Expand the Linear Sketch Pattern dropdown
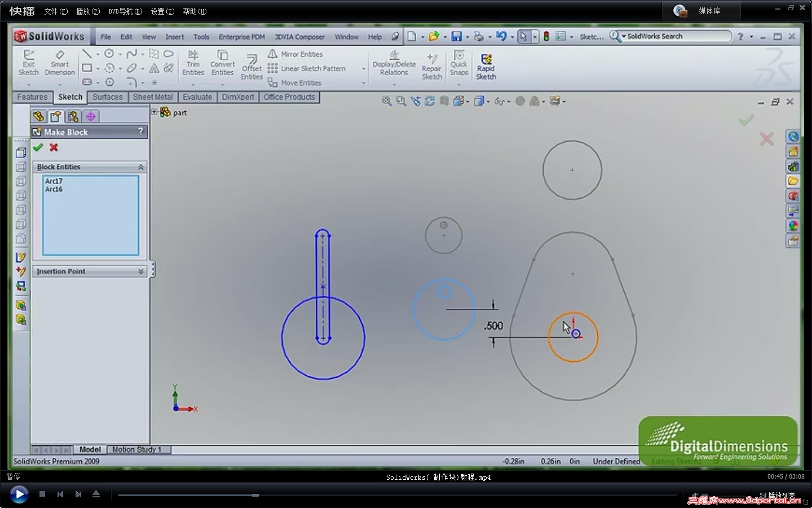Viewport: 812px width, 508px height. [x=363, y=69]
